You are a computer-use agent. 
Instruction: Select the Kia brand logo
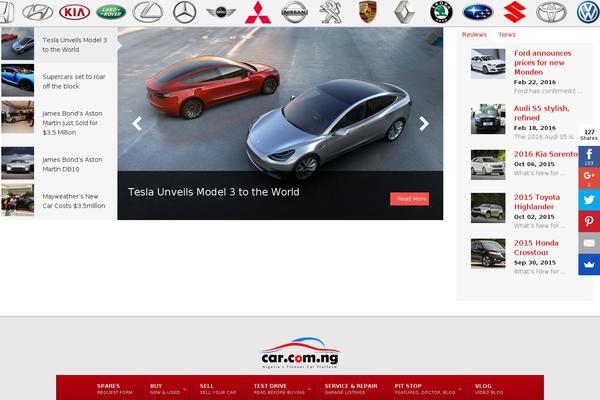tap(75, 12)
